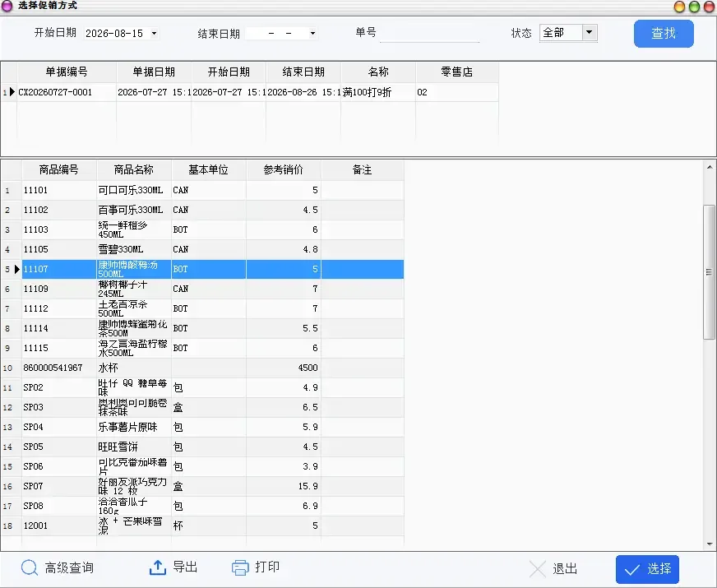Click the 查找 search button
Viewport: 717px width, 588px height.
tap(664, 34)
